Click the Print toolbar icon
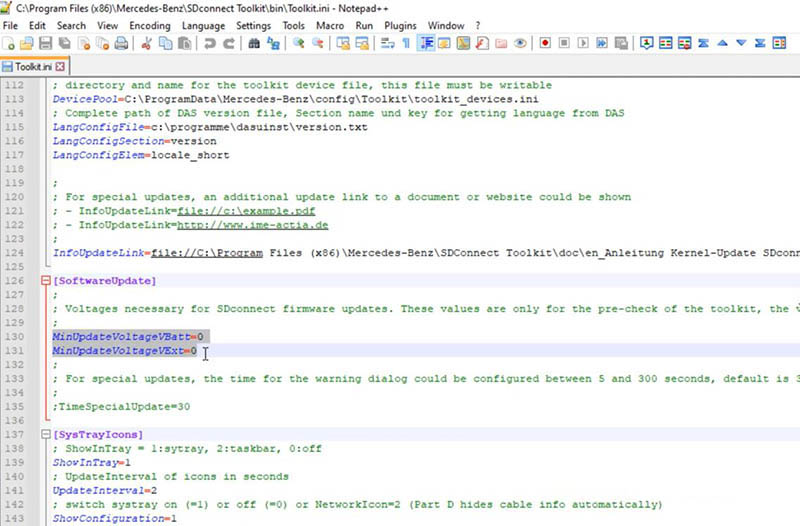Image resolution: width=800 pixels, height=526 pixels. [x=121, y=44]
